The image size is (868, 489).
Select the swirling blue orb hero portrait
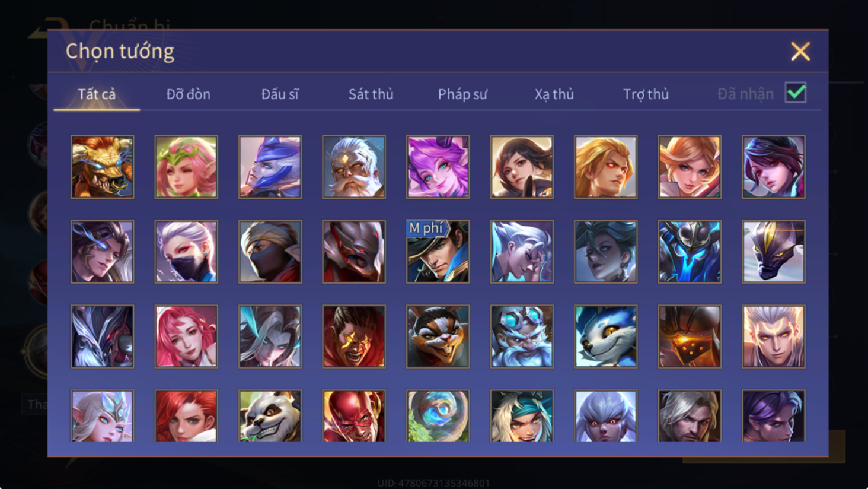pos(438,415)
